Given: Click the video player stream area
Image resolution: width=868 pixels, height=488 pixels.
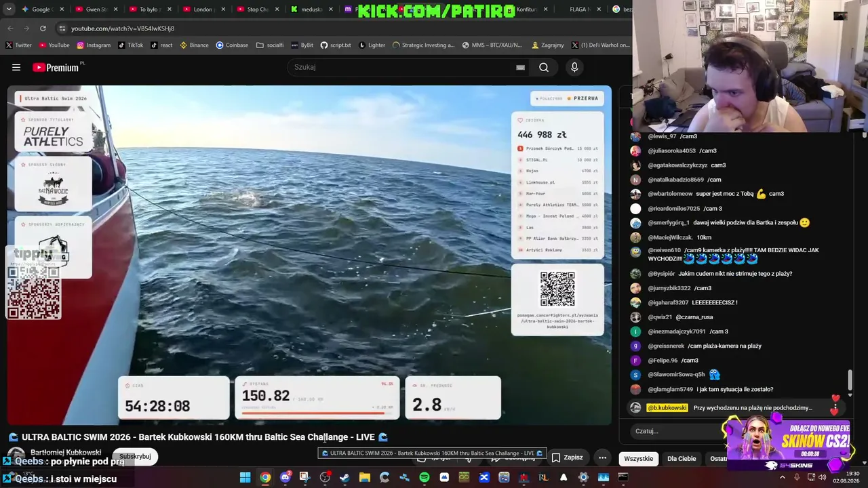Looking at the screenshot, I should 309,255.
